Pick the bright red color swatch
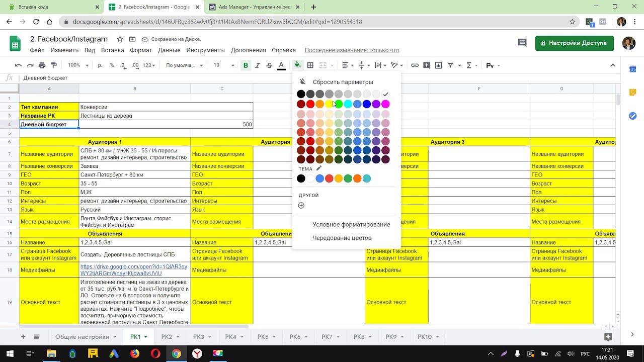The width and height of the screenshot is (644, 362). 310,104
